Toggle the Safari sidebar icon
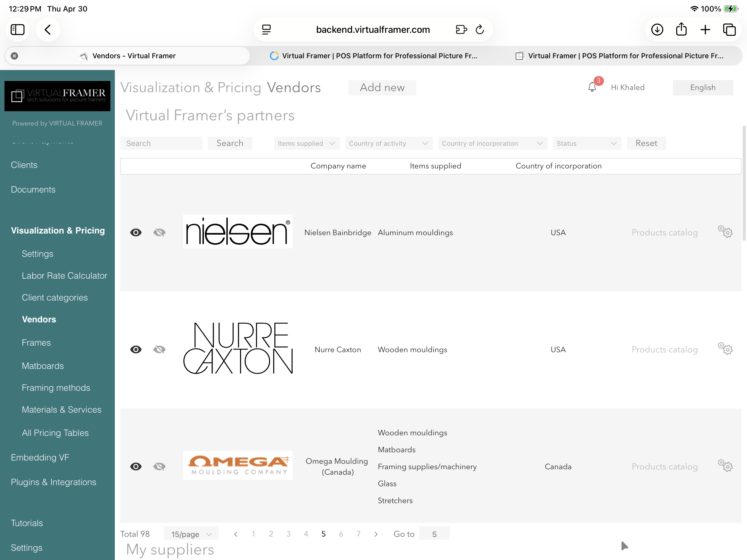Viewport: 747px width, 560px height. click(x=17, y=30)
